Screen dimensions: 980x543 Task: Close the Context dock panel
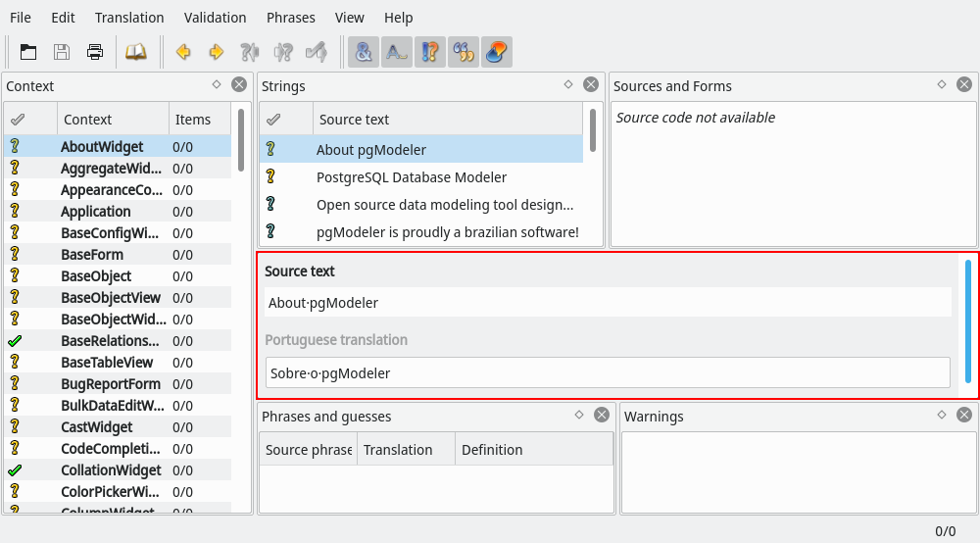tap(239, 84)
